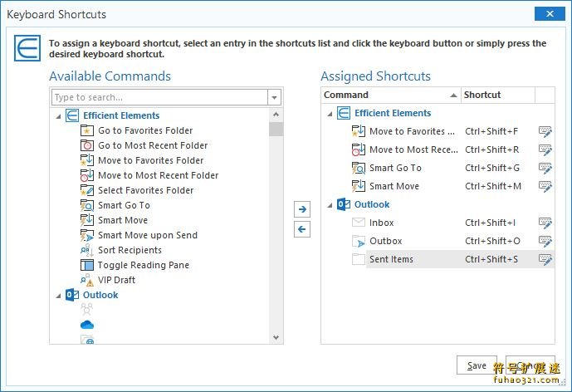Viewport: 572px width, 392px height.
Task: Click the Go to Most Recent Folder icon
Action: tap(87, 145)
